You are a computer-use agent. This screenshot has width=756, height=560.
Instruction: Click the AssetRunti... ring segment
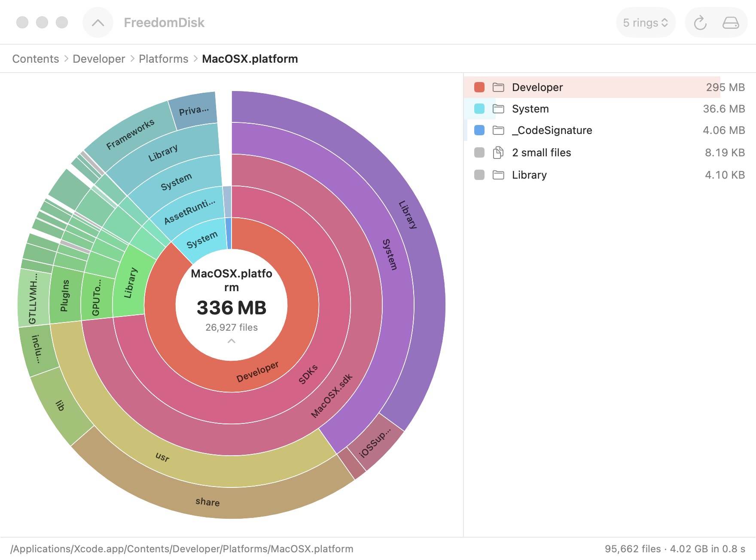(x=189, y=211)
